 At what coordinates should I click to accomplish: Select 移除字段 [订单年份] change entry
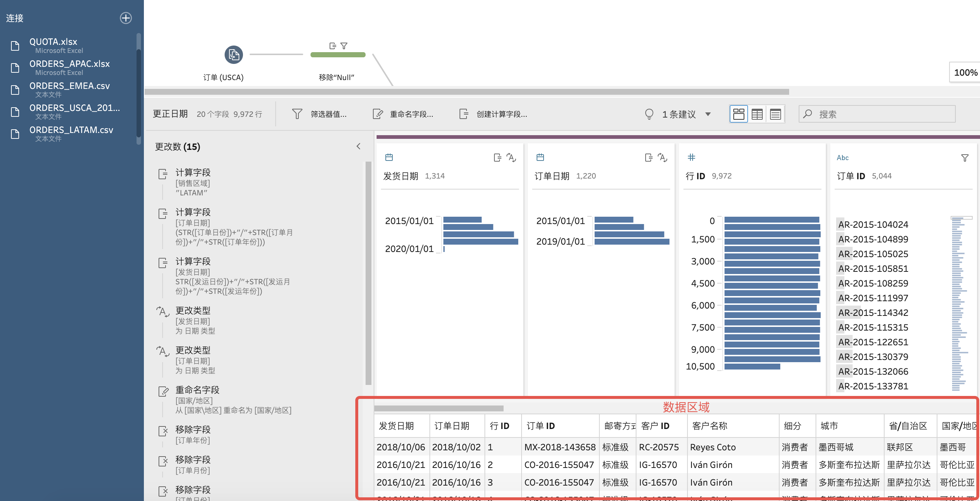tap(228, 435)
